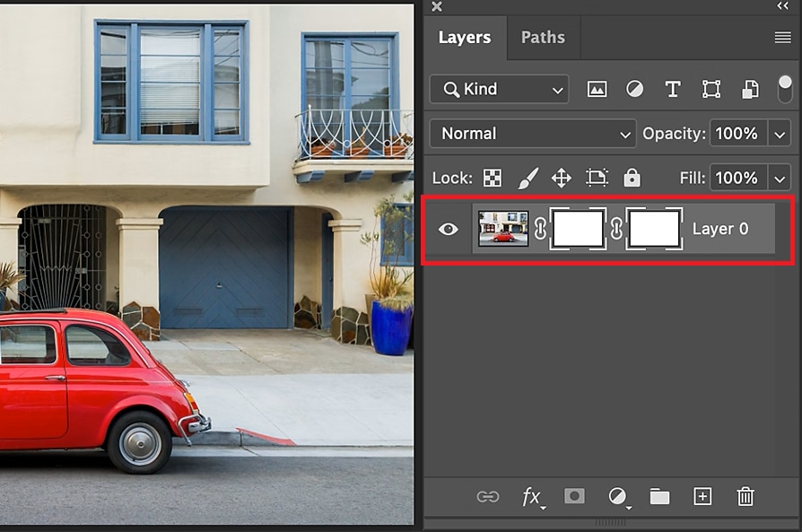Click the Link layers icon
The height and width of the screenshot is (532, 802).
[x=487, y=497]
